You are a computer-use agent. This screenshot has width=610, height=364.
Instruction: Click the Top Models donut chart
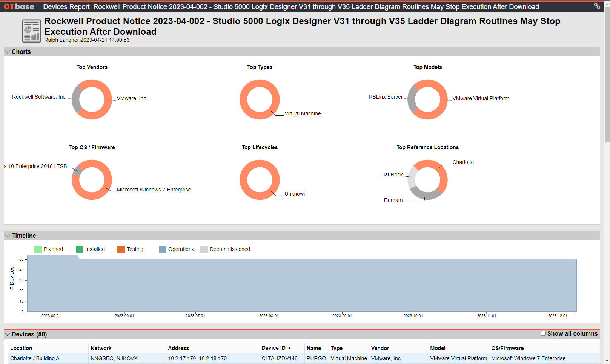click(x=428, y=99)
